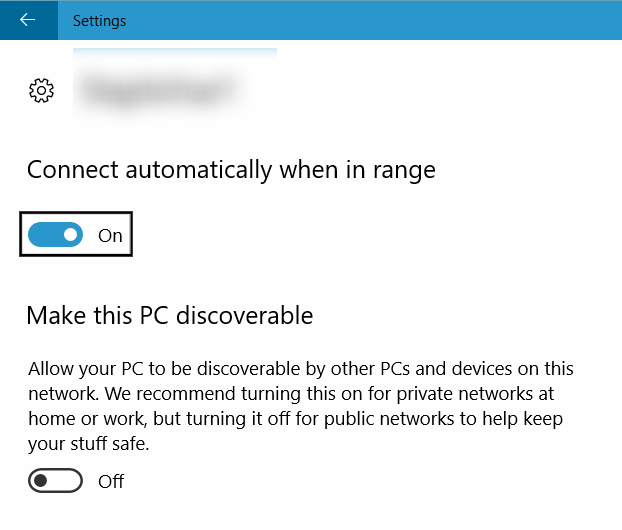Click the words "We recommend" in description

tap(170, 394)
